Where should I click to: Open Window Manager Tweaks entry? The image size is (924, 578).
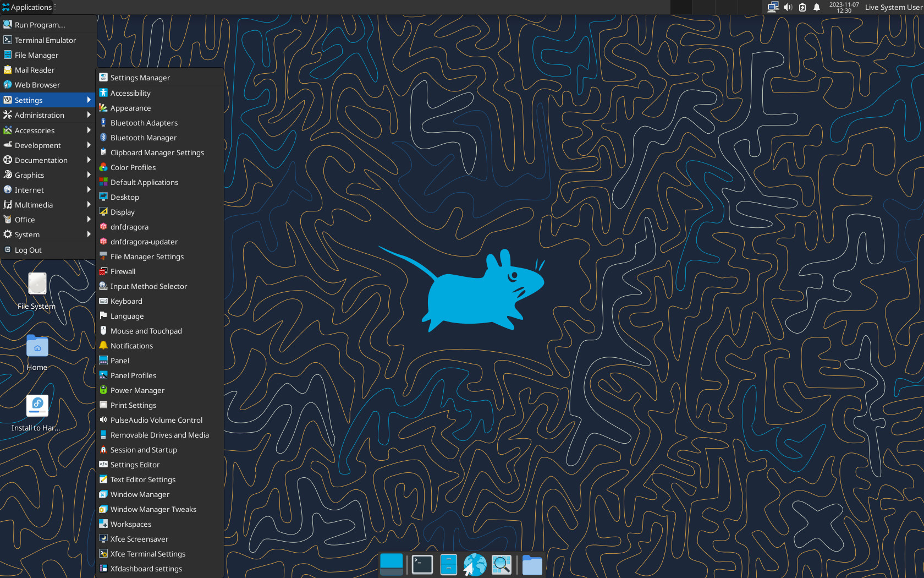(159, 509)
